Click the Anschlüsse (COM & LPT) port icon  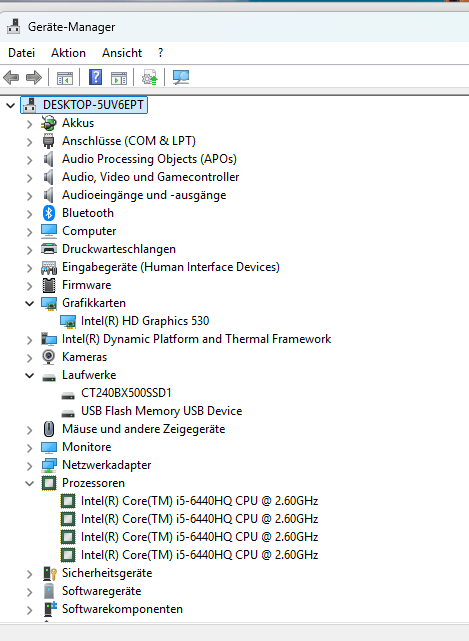coord(49,141)
